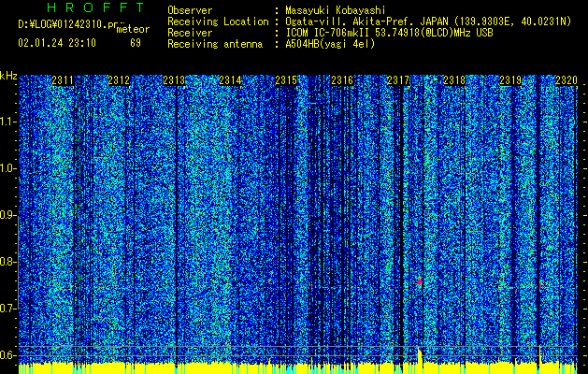Image resolution: width=588 pixels, height=374 pixels.
Task: Select the ICOM IC-706mkII receiver text
Action: pos(389,33)
